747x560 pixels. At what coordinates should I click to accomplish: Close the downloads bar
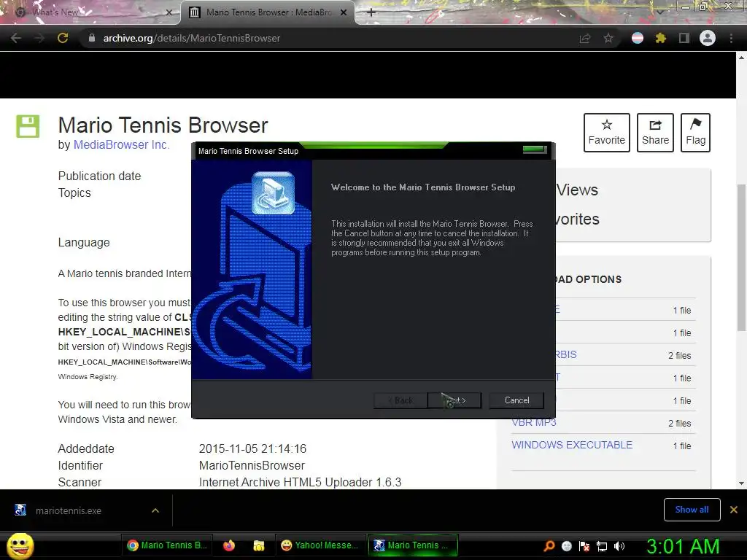click(x=734, y=510)
